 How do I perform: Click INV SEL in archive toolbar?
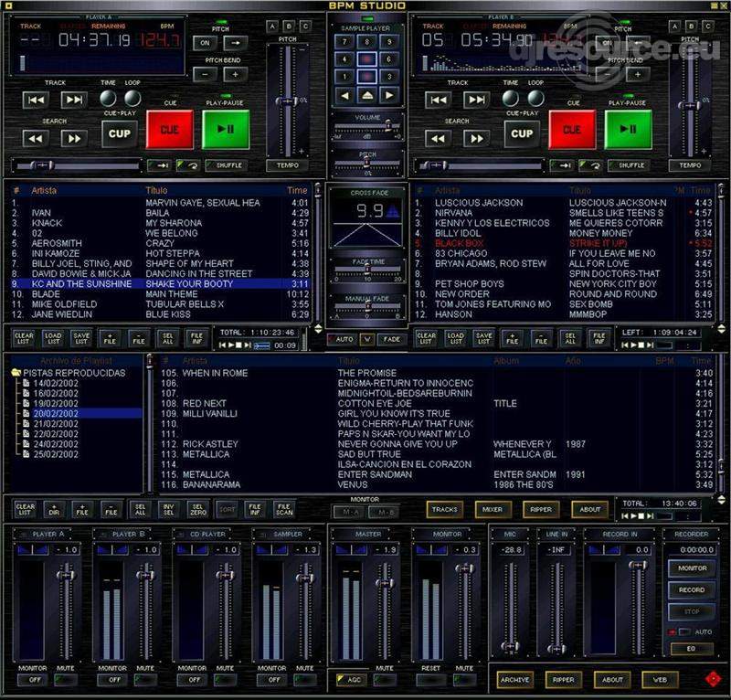coord(169,509)
